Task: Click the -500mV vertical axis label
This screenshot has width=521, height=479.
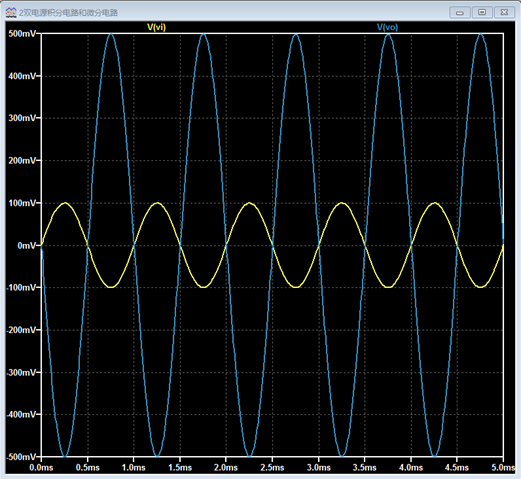Action: 21,457
